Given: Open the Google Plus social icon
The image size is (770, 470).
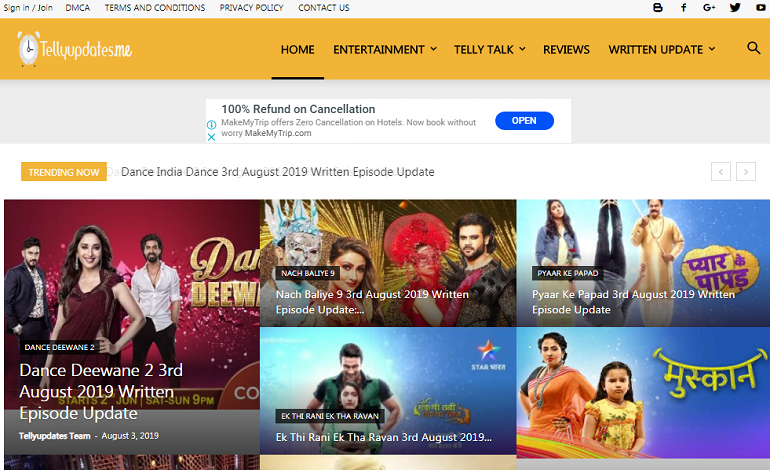Looking at the screenshot, I should 709,7.
